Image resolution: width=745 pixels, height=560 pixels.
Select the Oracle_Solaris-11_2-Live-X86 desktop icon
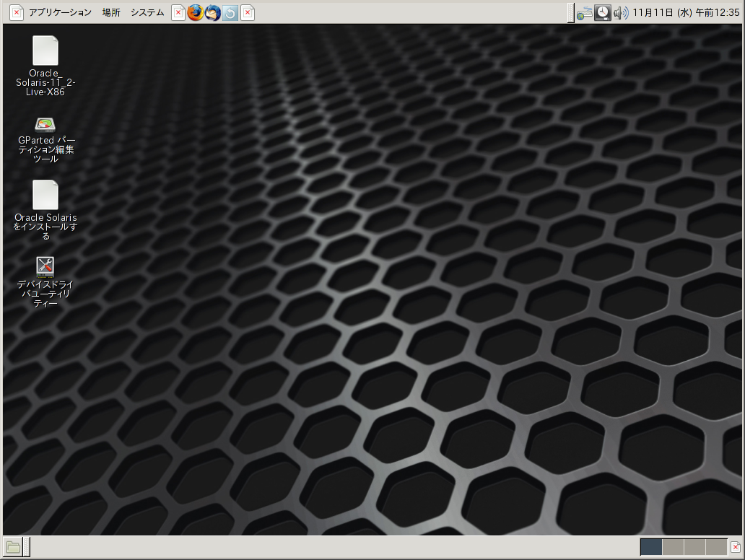point(45,66)
